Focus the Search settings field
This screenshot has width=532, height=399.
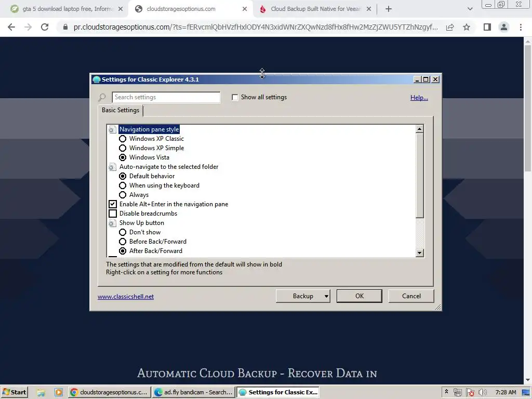[166, 97]
